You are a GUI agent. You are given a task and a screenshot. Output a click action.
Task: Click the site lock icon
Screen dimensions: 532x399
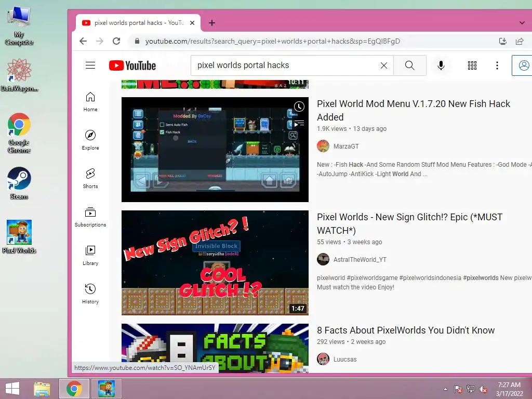[137, 41]
